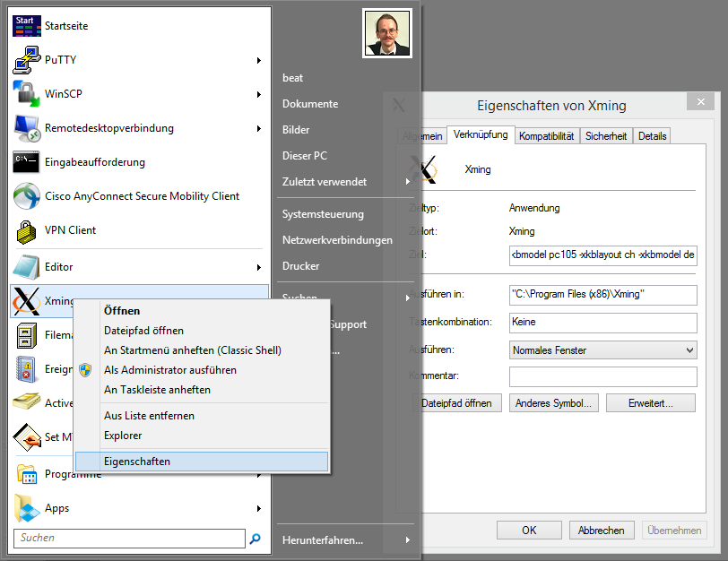Choose Explorer in the context menu
Viewport: 728px width, 561px height.
[202, 436]
